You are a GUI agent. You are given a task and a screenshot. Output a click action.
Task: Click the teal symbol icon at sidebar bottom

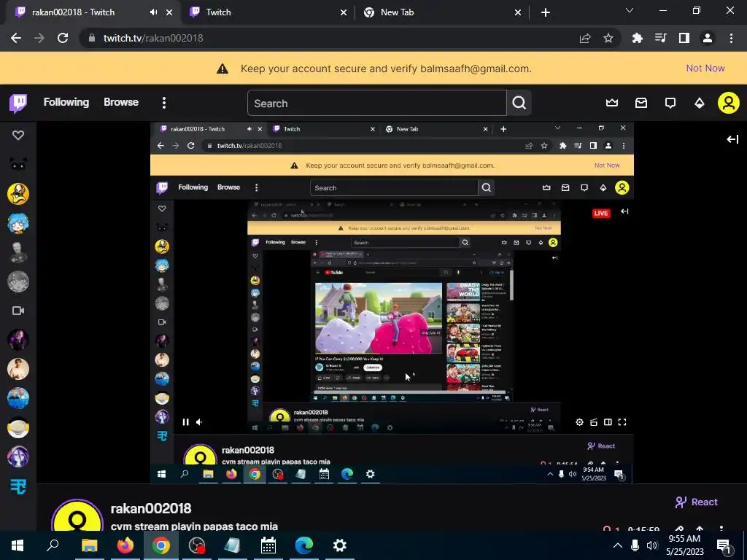coord(18,486)
